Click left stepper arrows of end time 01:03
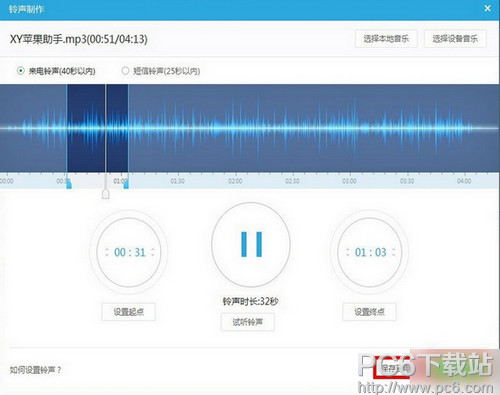The width and height of the screenshot is (500, 395). point(348,252)
